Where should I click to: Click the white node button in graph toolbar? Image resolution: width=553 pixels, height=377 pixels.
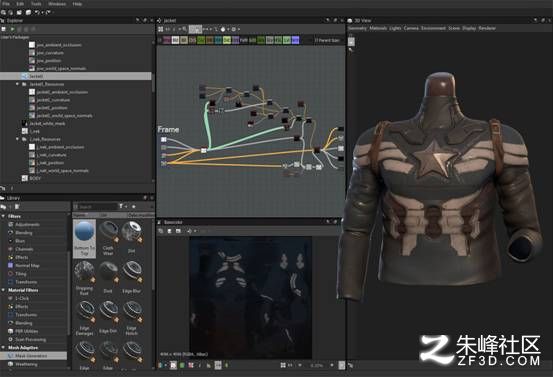pyautogui.click(x=175, y=40)
